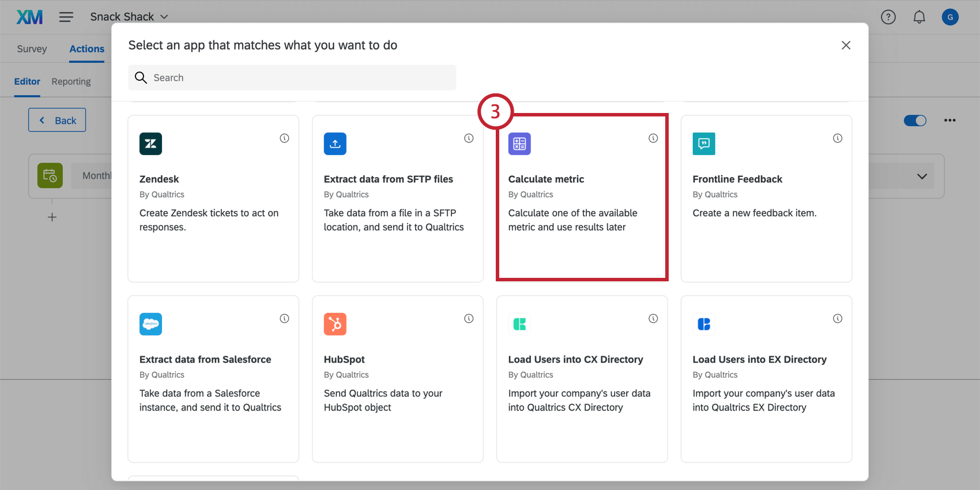The height and width of the screenshot is (490, 980).
Task: Select the Zendesk app card
Action: [213, 199]
